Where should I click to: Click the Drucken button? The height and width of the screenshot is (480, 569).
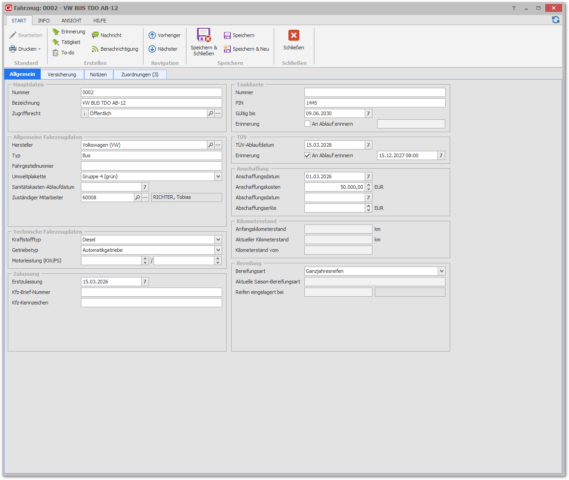[x=25, y=49]
